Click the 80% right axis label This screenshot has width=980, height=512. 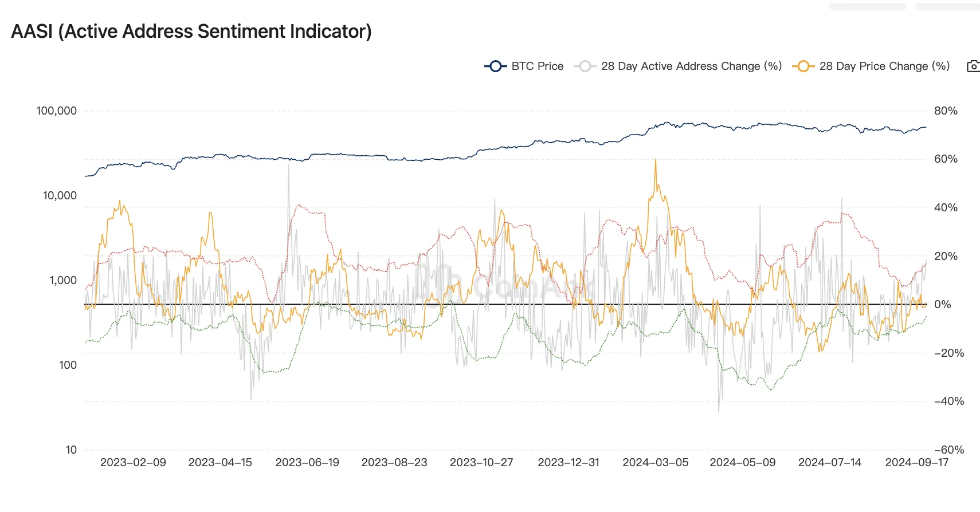[946, 111]
